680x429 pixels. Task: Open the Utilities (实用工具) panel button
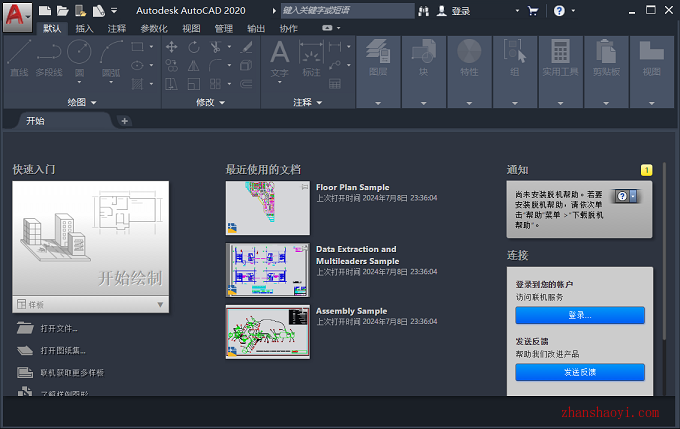coord(560,72)
